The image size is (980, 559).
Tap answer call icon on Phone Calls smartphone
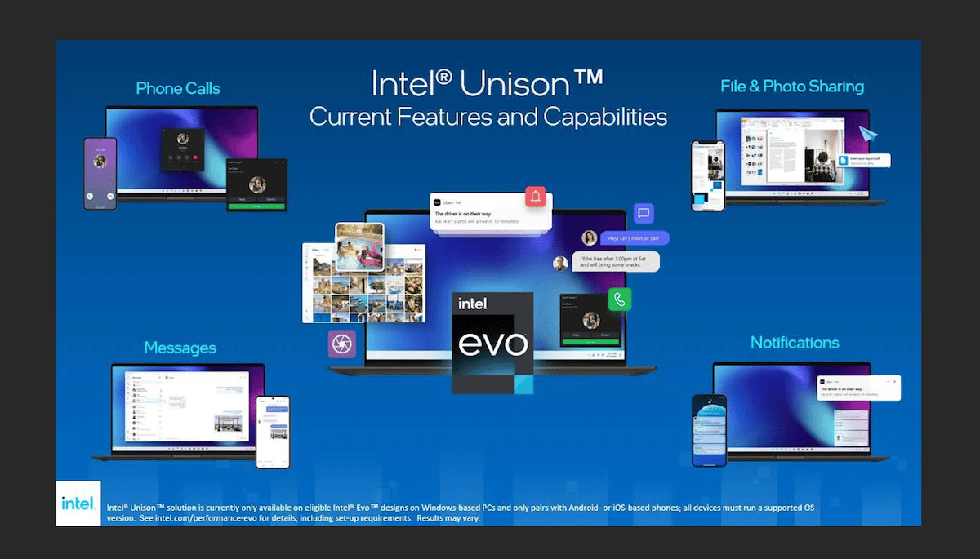pyautogui.click(x=91, y=197)
